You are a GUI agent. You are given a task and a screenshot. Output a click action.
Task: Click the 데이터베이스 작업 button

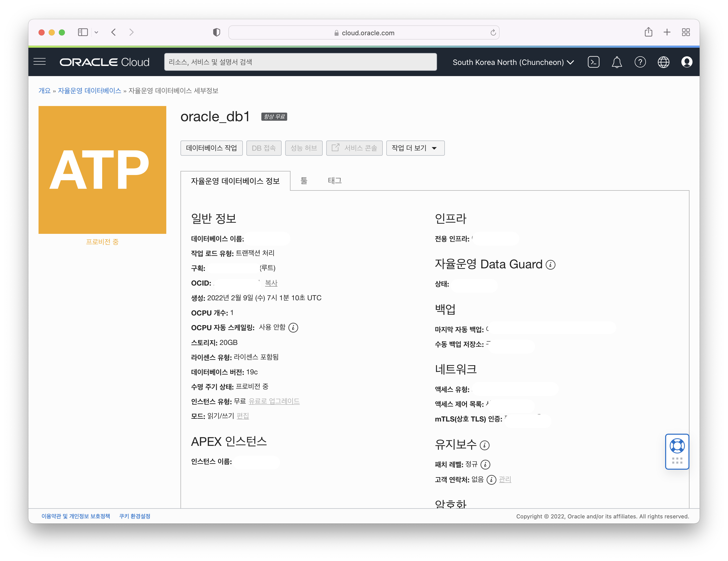coord(211,148)
